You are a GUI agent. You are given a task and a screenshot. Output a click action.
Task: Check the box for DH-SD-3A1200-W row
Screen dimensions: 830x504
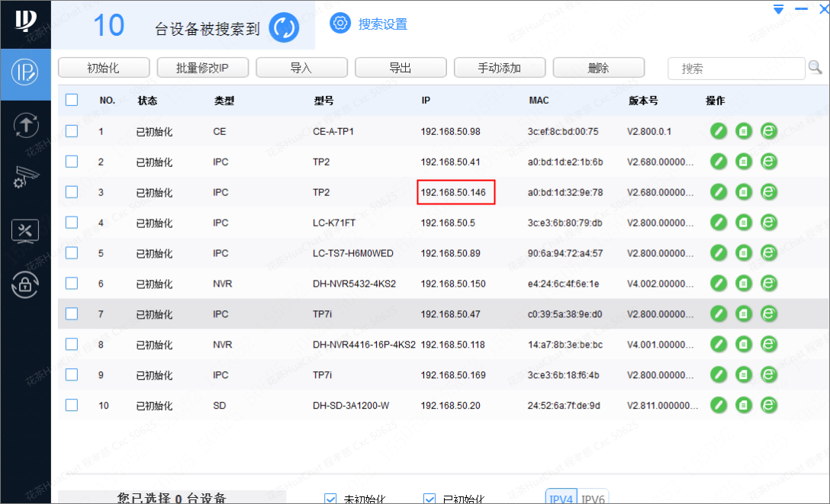(72, 405)
